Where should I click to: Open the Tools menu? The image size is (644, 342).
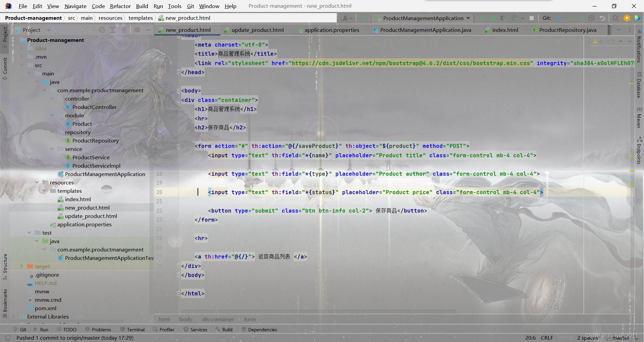pos(174,6)
